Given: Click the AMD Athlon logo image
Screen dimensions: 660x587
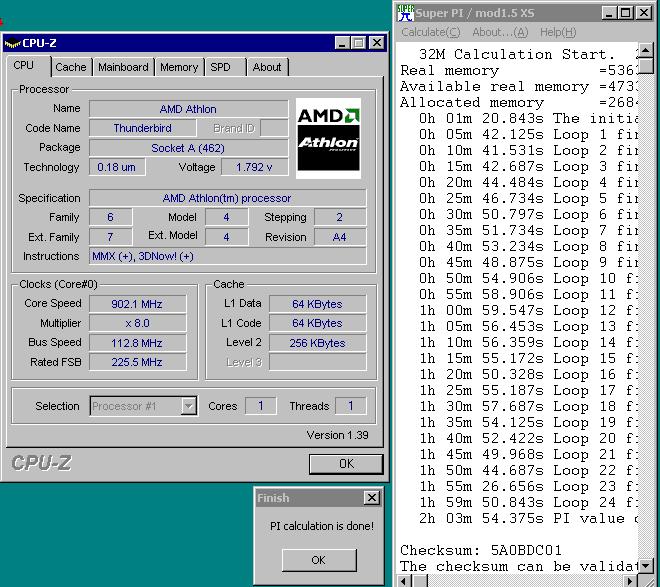Looking at the screenshot, I should [x=328, y=138].
